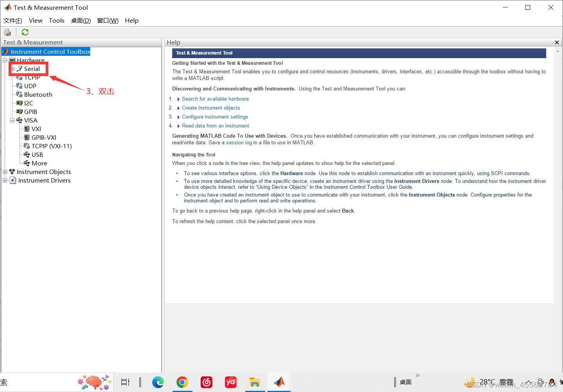This screenshot has height=392, width=563.
Task: Click the Print toolbar icon
Action: pyautogui.click(x=7, y=32)
